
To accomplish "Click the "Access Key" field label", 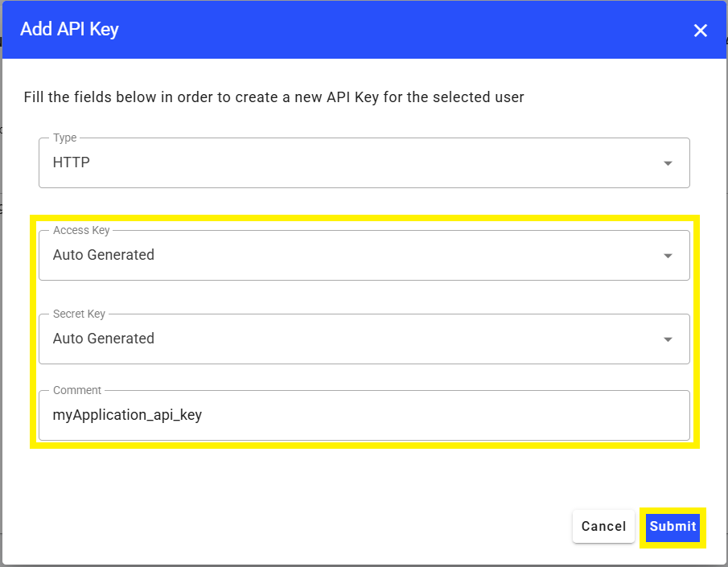I will point(81,230).
